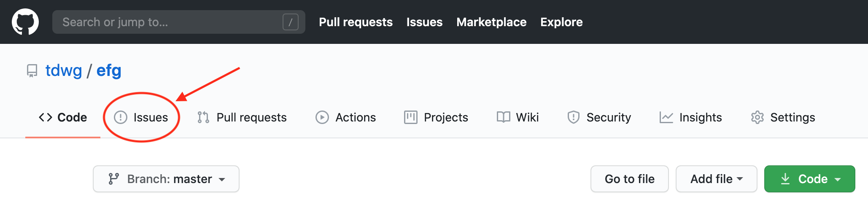
Task: Click the Projects board icon
Action: (410, 117)
